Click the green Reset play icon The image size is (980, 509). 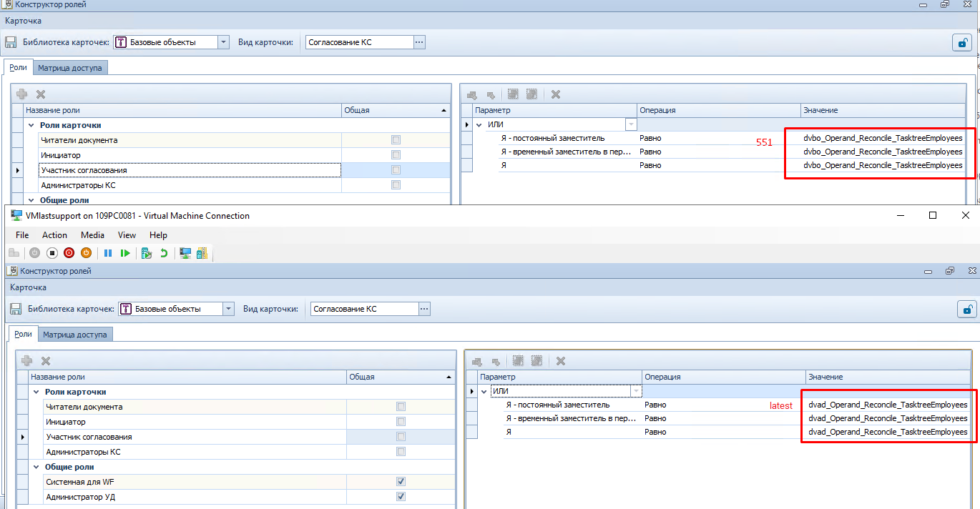point(125,253)
